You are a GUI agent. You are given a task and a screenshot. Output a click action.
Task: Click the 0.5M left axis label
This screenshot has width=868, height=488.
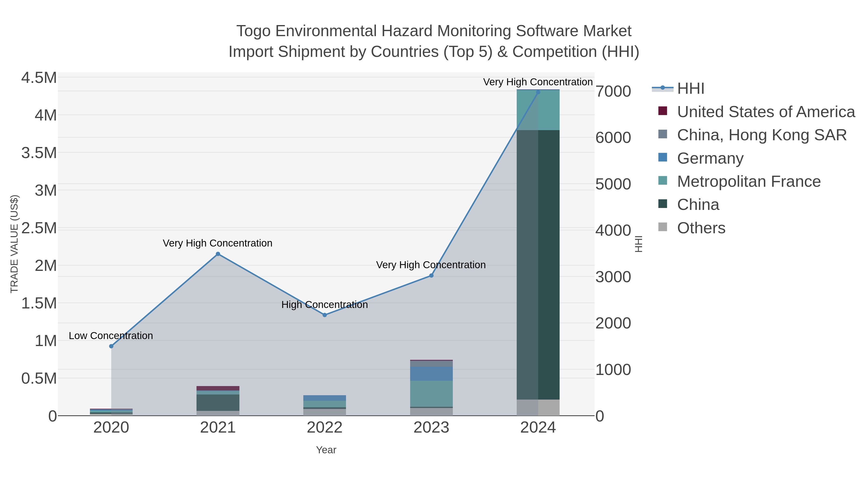(39, 379)
